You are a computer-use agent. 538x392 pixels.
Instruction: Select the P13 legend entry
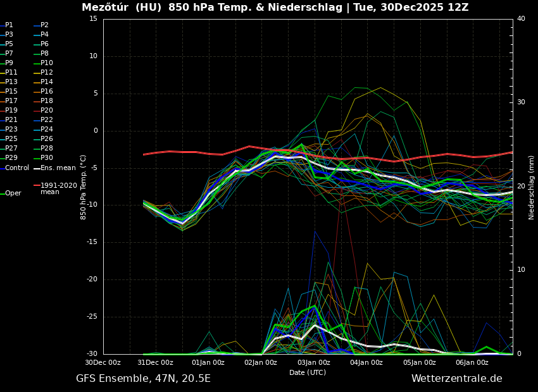coord(11,82)
